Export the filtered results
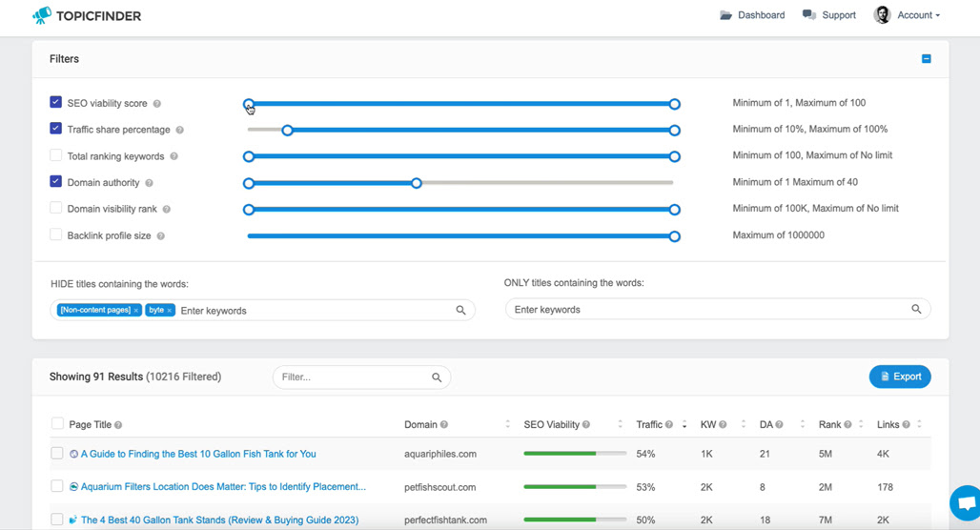Image resolution: width=980 pixels, height=530 pixels. pyautogui.click(x=900, y=377)
